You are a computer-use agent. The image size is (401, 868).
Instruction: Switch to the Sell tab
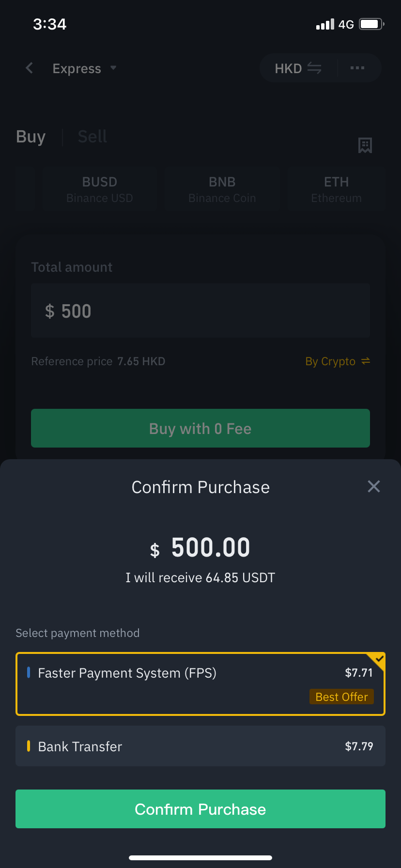[93, 137]
